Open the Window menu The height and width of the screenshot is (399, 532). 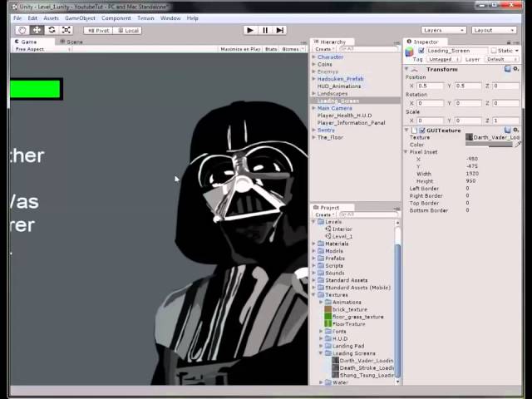[170, 18]
